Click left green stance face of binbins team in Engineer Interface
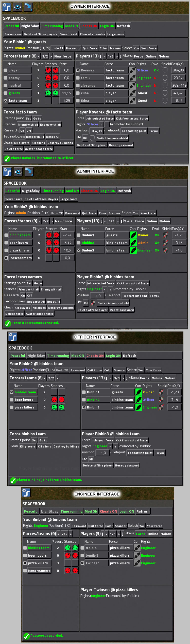Image resolution: width=190 pixels, height=644 pixels. (68, 548)
